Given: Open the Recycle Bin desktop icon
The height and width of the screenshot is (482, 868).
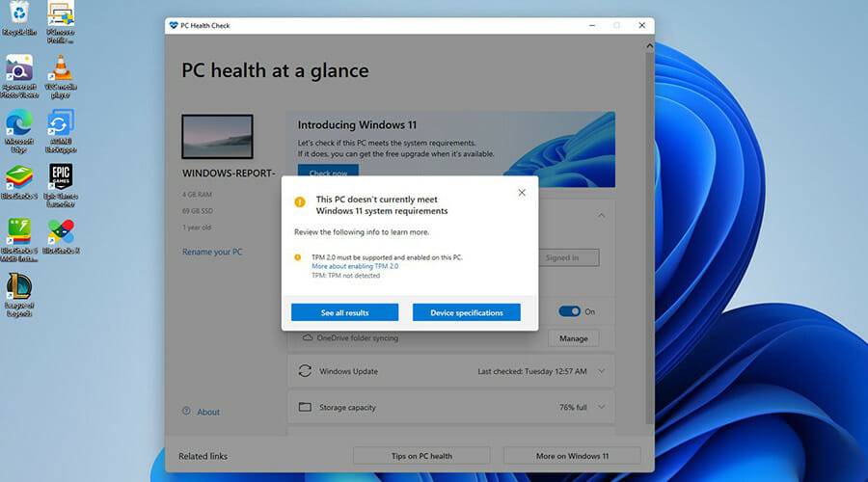Looking at the screenshot, I should click(19, 18).
